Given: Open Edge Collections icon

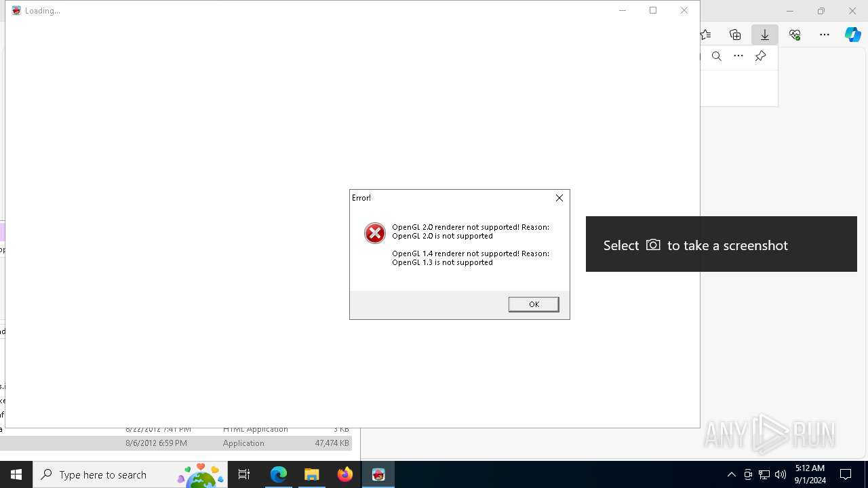Looking at the screenshot, I should point(735,35).
